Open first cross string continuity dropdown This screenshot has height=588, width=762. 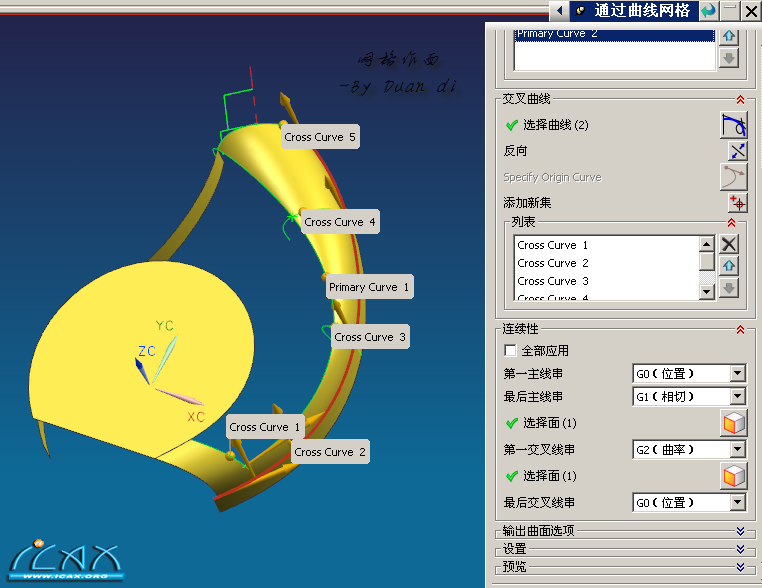point(737,450)
